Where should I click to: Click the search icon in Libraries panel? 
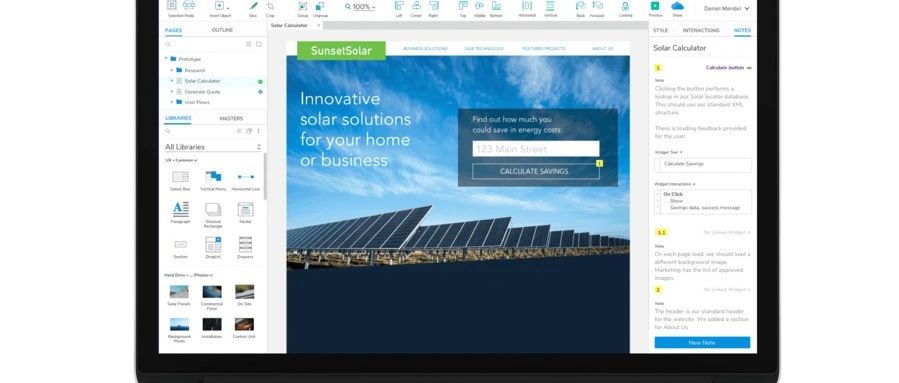pyautogui.click(x=168, y=131)
